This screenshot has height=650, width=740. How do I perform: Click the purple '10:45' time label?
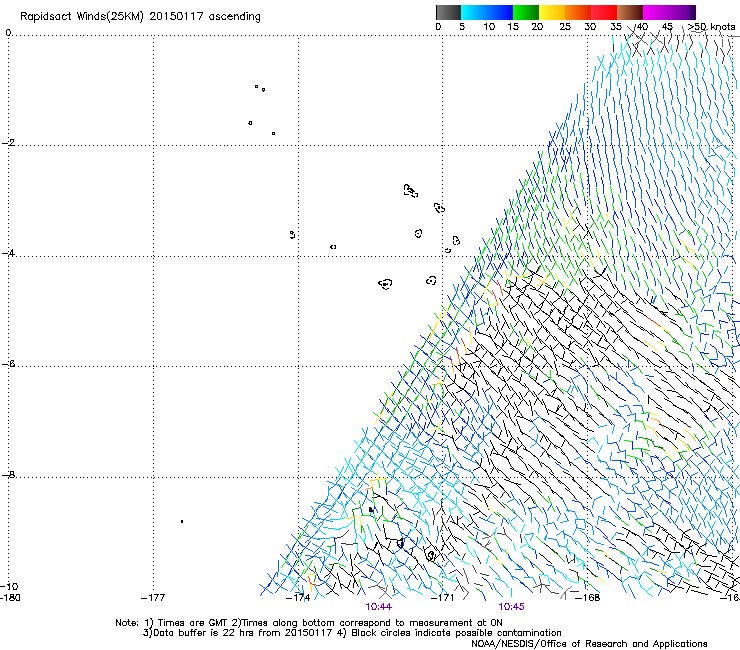[512, 607]
